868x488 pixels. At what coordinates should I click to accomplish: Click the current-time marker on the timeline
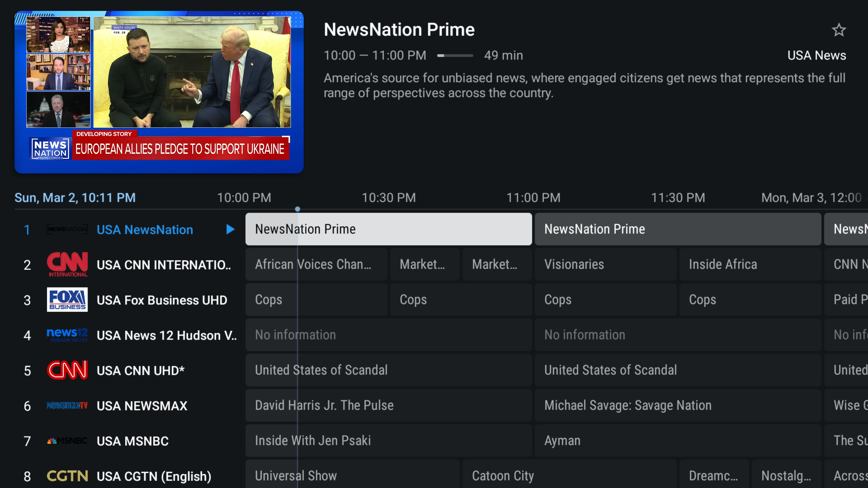[297, 209]
